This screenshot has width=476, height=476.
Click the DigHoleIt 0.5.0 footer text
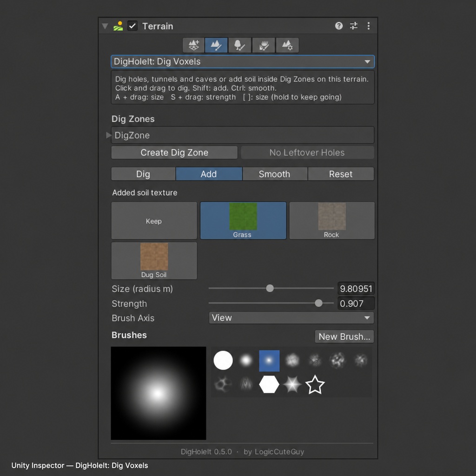206,452
